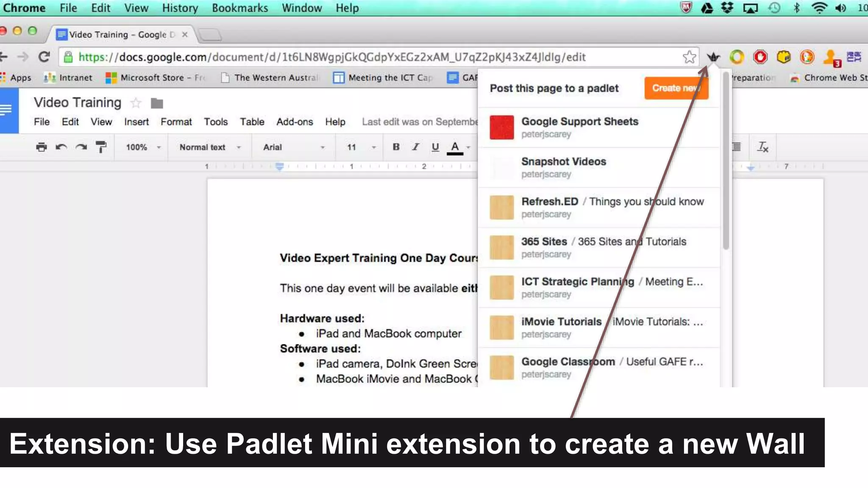Open Docs Table menu
The width and height of the screenshot is (868, 488).
(x=252, y=122)
